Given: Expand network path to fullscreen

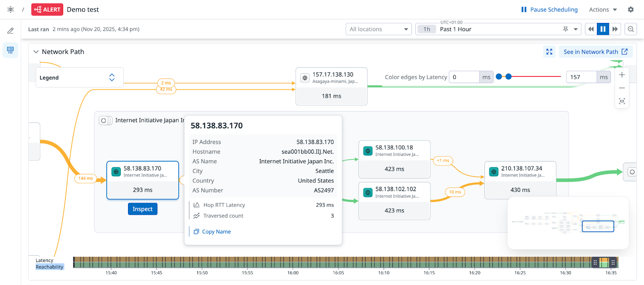Looking at the screenshot, I should coord(549,52).
